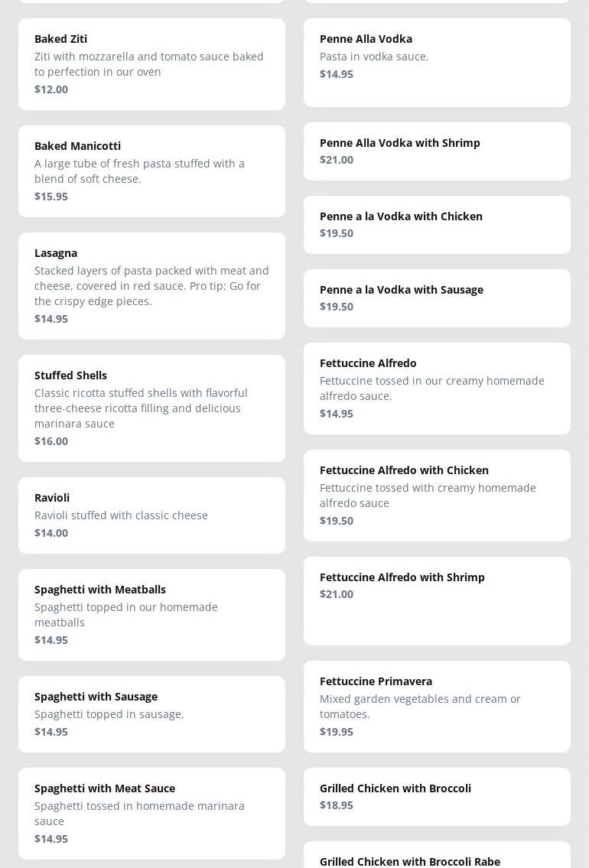Viewport: 589px width, 868px height.
Task: Open the Baked Manicotti item card
Action: (151, 171)
